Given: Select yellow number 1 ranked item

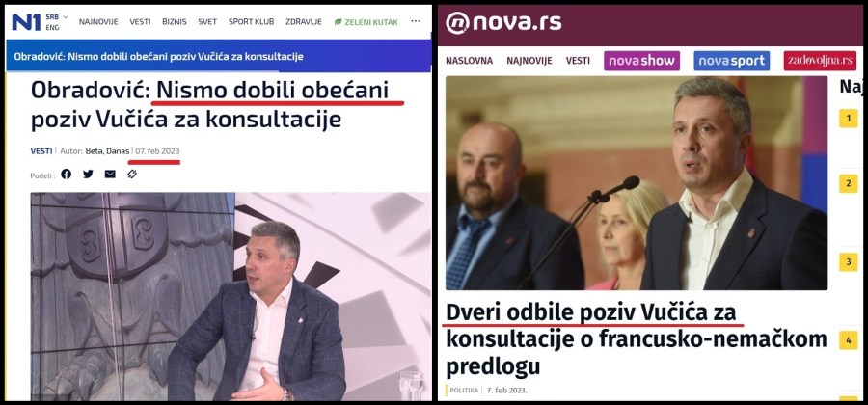Looking at the screenshot, I should [848, 119].
